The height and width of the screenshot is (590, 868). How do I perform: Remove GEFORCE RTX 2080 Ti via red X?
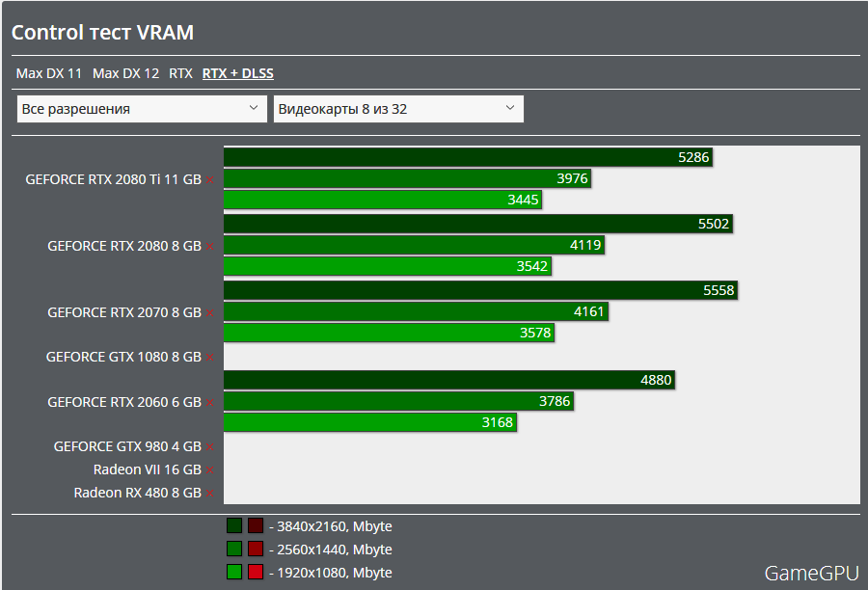[x=210, y=180]
